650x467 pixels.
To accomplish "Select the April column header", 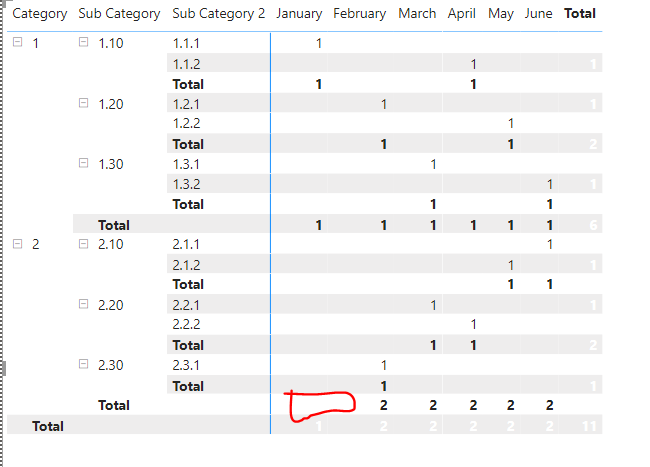I will pos(461,14).
